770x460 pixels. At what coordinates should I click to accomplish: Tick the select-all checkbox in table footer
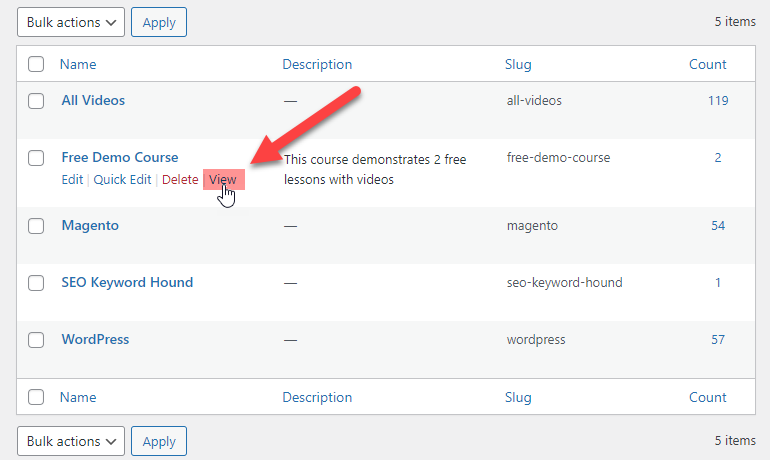36,397
